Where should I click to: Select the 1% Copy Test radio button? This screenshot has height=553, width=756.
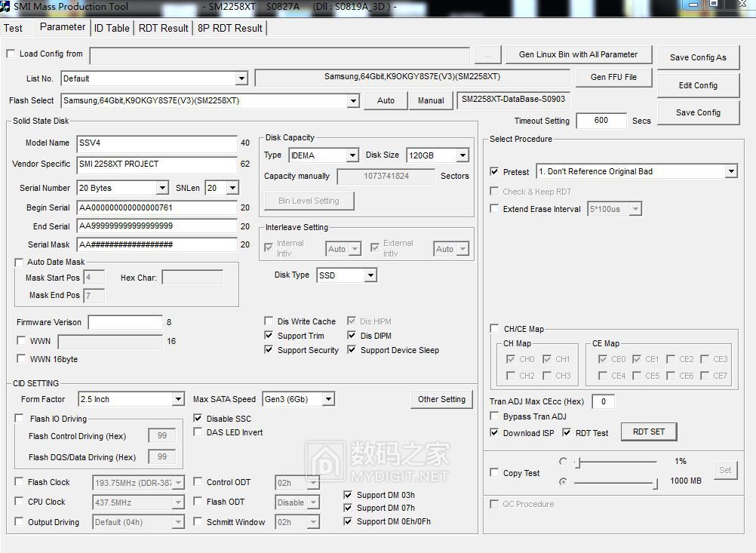(x=563, y=461)
